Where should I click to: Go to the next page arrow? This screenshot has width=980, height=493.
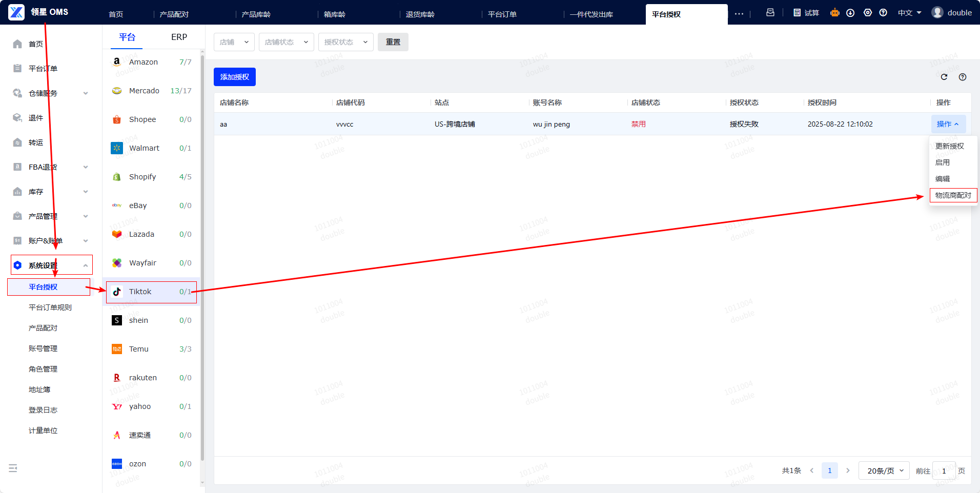[x=848, y=470]
